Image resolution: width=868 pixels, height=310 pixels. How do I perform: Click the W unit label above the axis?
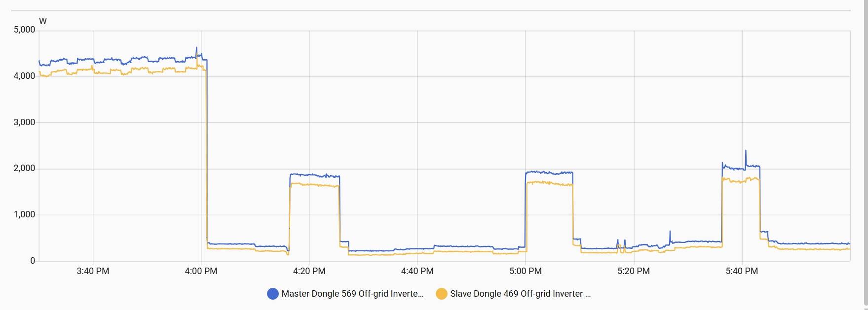(x=43, y=21)
